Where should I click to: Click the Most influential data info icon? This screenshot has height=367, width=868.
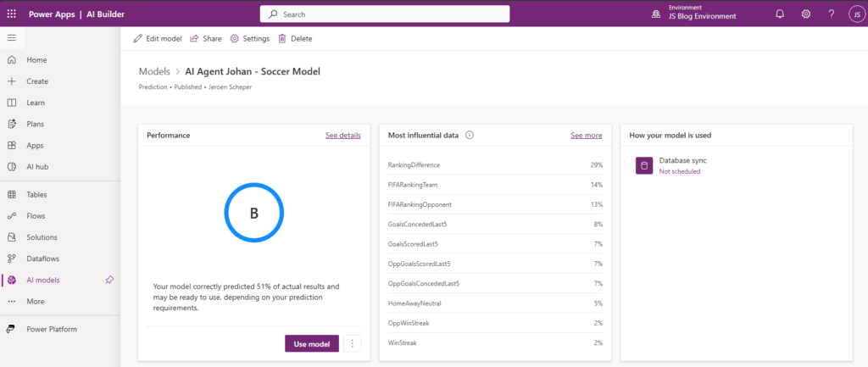[x=470, y=135]
